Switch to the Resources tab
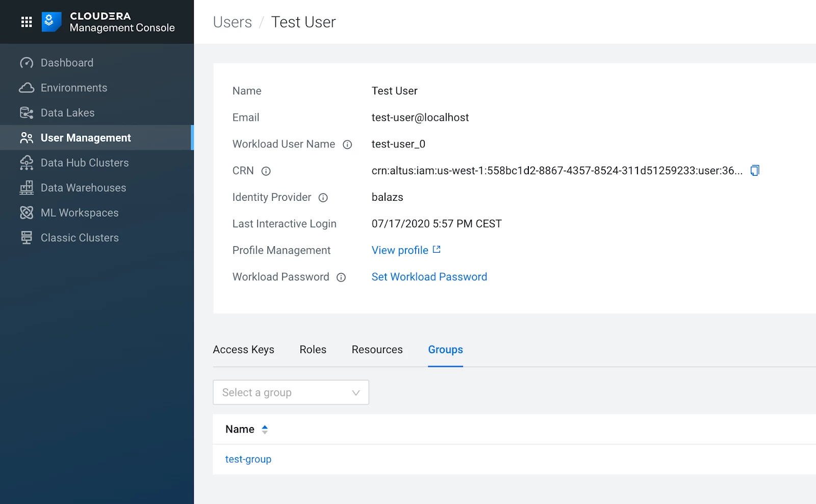The width and height of the screenshot is (816, 504). [377, 350]
